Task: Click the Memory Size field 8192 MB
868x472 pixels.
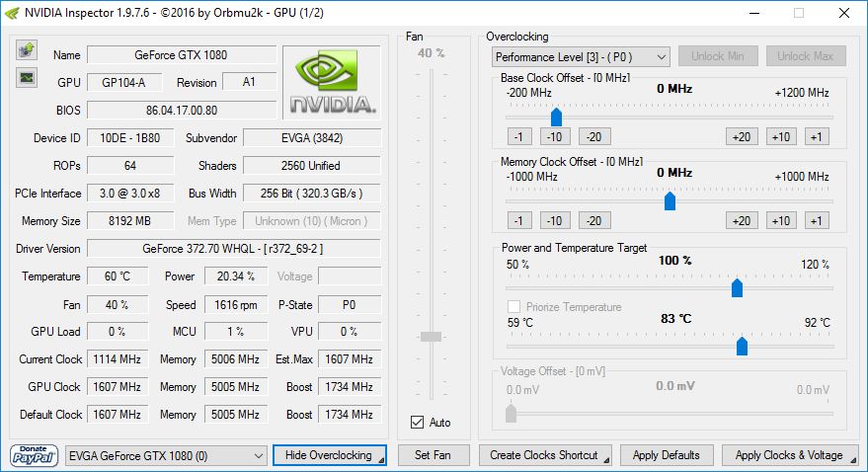Action: coord(130,221)
